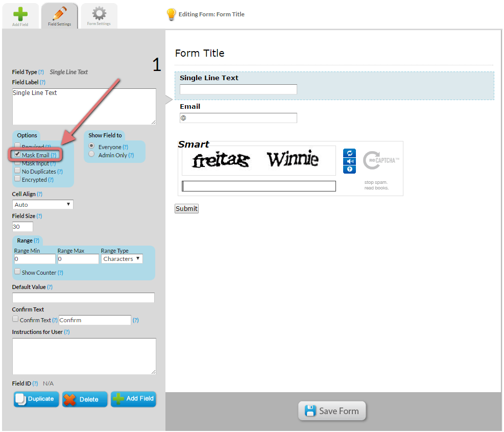Click the lightbulb icon next to Editing Form
This screenshot has width=504, height=432.
(171, 15)
